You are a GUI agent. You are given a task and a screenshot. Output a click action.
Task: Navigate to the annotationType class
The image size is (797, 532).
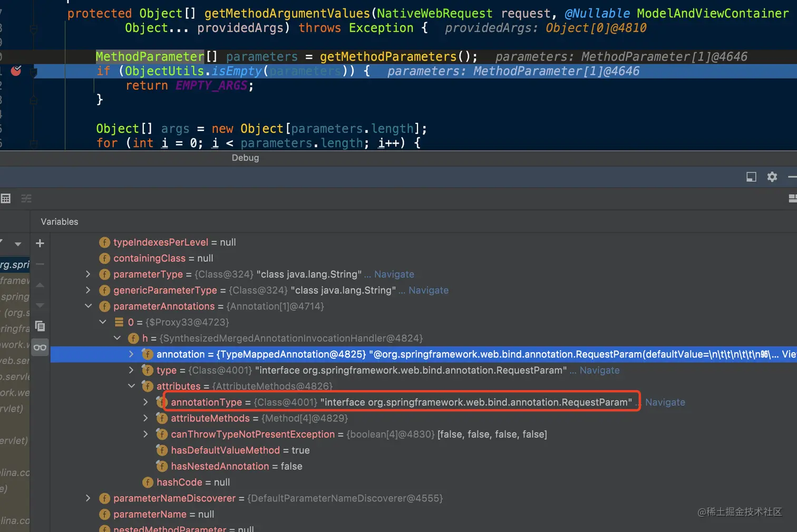[665, 402]
